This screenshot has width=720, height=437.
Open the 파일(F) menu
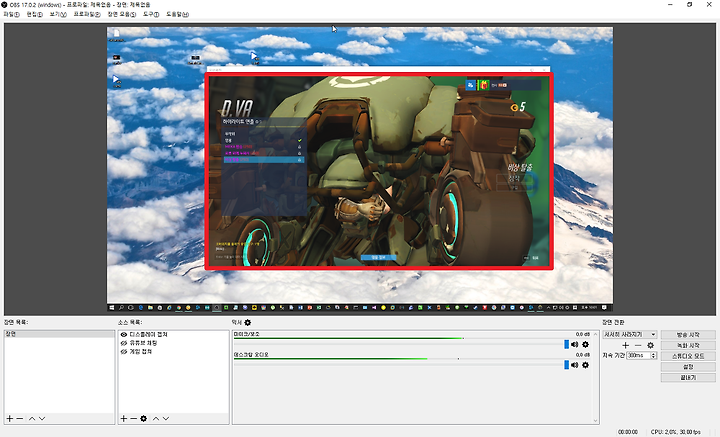pos(11,14)
